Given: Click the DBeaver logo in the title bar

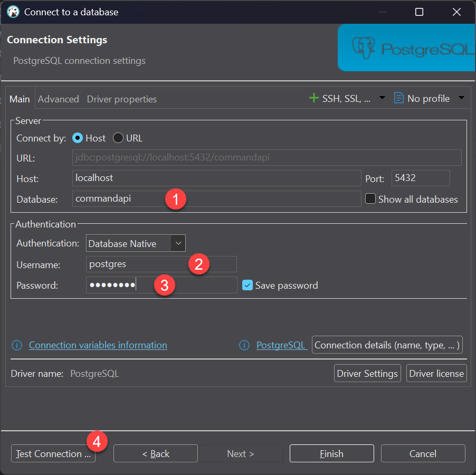Looking at the screenshot, I should (x=13, y=12).
